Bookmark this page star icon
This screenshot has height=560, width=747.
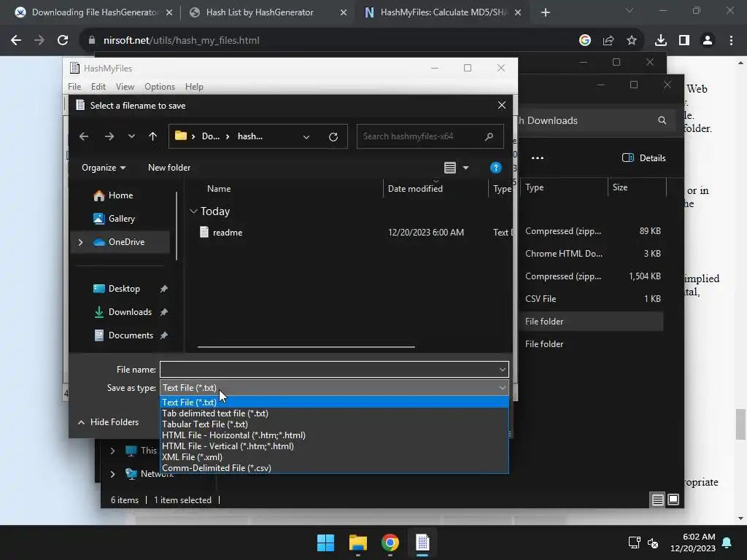click(x=632, y=41)
